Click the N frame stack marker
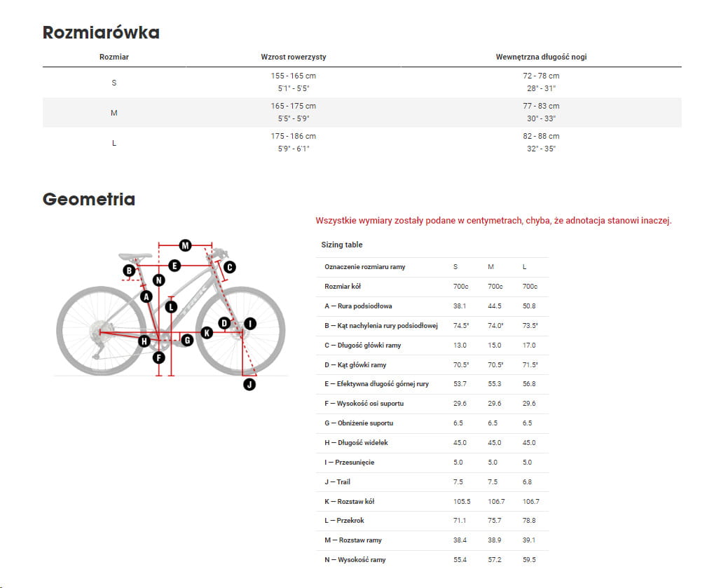The height and width of the screenshot is (588, 721). (159, 280)
